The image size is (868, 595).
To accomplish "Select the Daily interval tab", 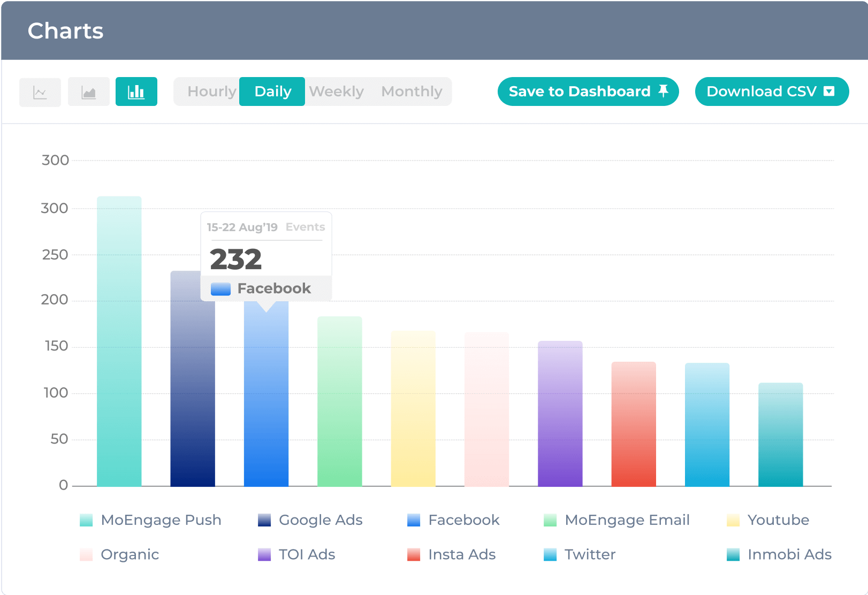I will coord(272,91).
